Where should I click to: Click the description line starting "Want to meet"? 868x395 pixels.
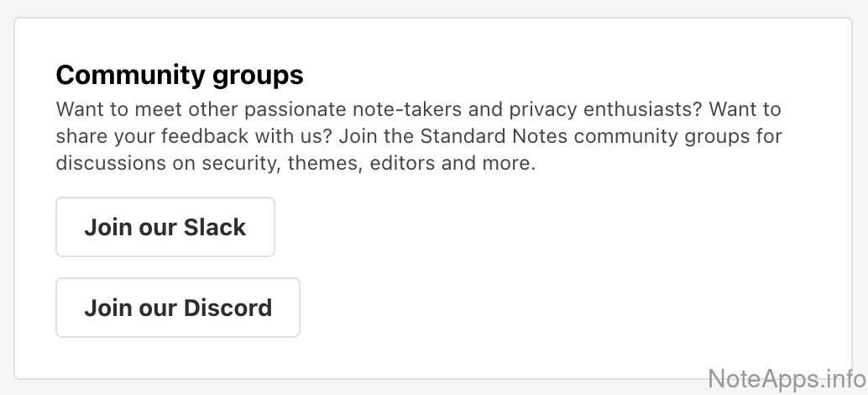[418, 110]
